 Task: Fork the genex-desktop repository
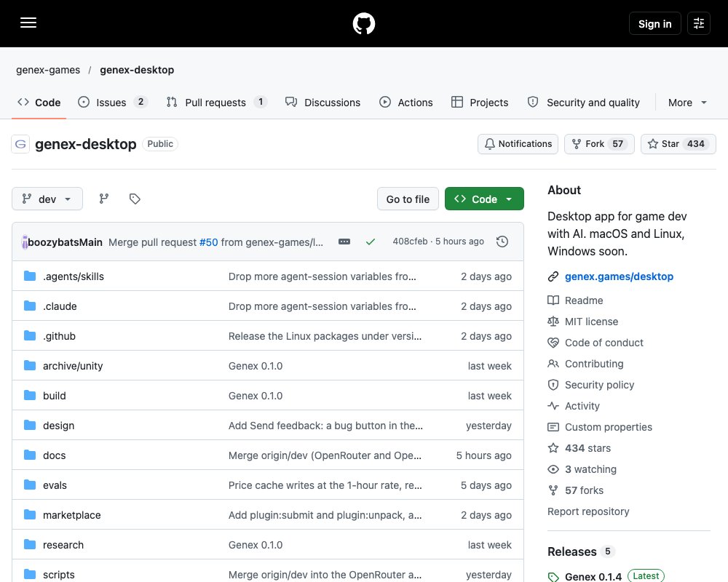599,144
